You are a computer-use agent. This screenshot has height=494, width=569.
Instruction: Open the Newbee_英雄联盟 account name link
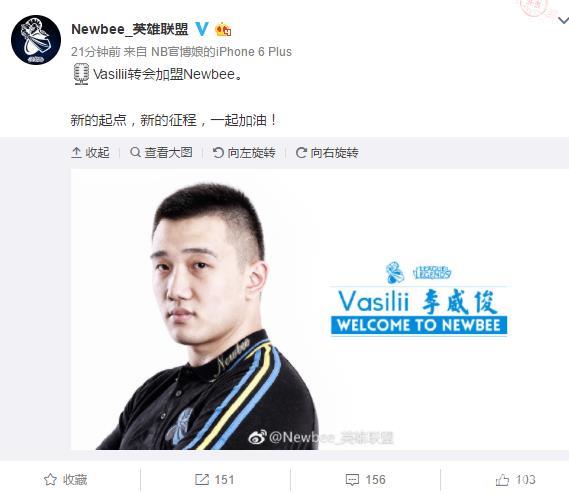tap(130, 29)
